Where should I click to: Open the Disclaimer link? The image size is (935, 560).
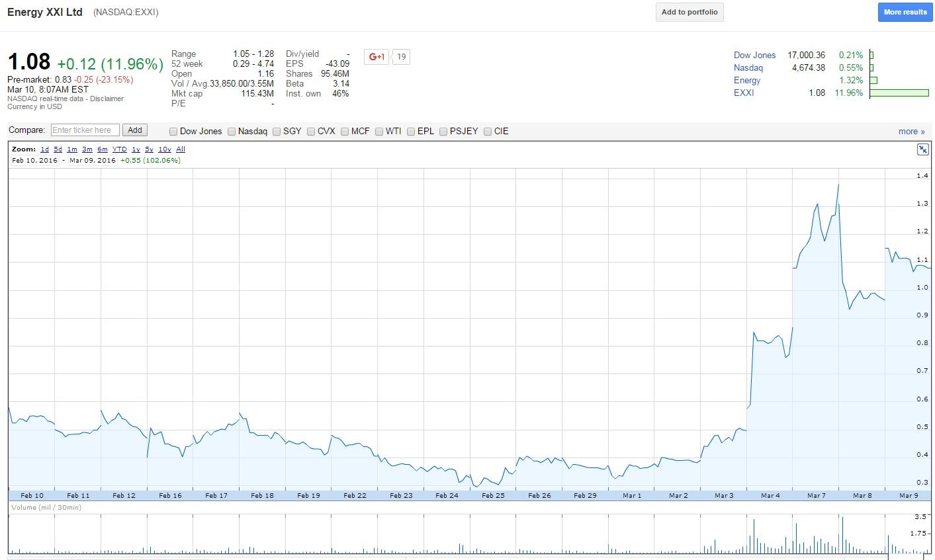107,99
